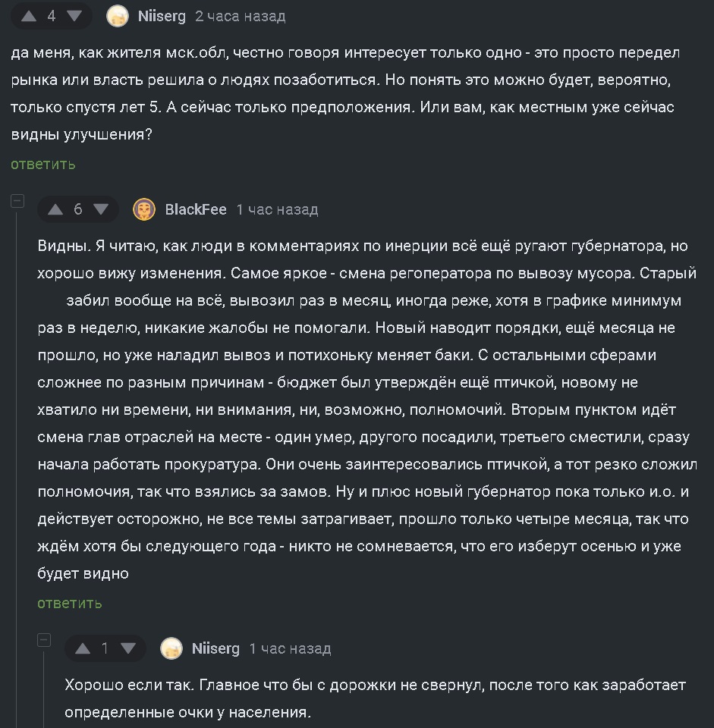Open Niiserg's avatar in top comment
Viewport: 714px width, 728px height.
click(x=118, y=16)
